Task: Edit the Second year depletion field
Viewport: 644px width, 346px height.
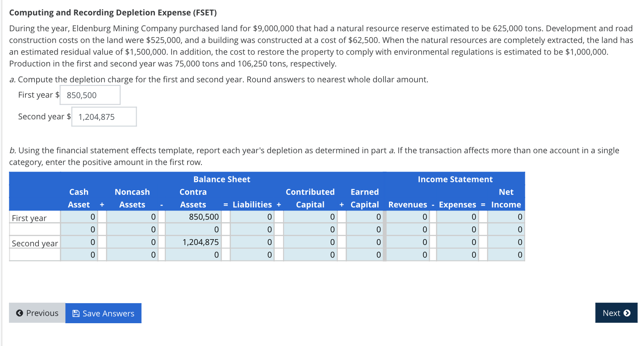Action: [x=104, y=117]
